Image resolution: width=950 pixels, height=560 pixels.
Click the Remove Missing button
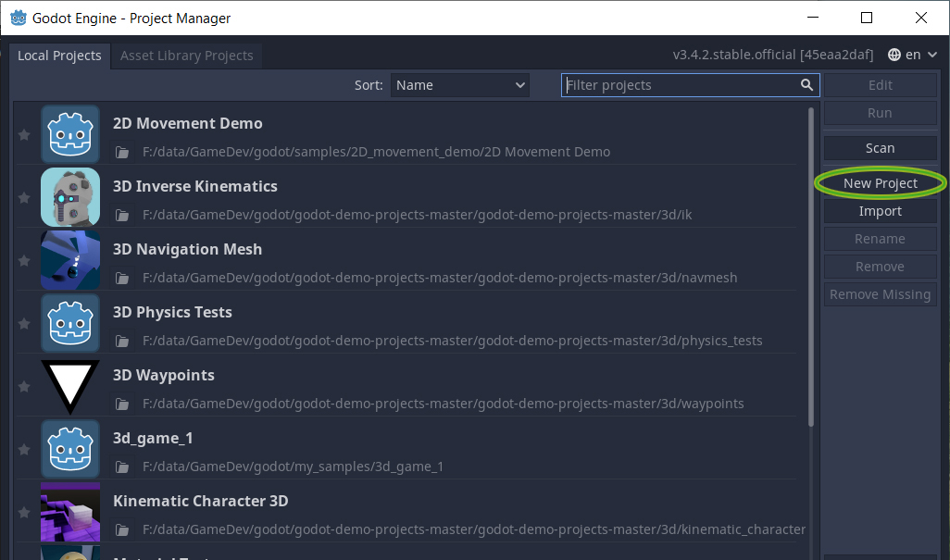tap(881, 295)
